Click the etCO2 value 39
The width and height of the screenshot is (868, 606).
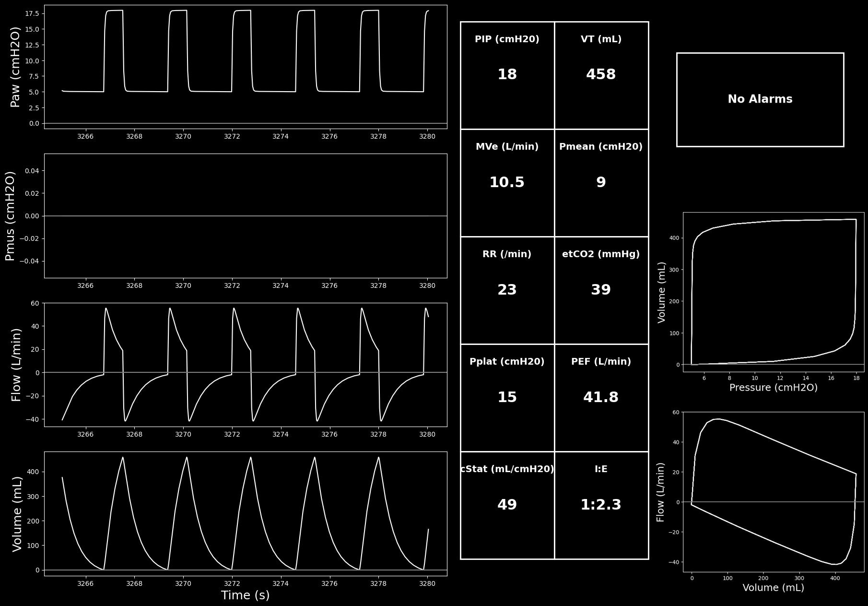point(601,290)
